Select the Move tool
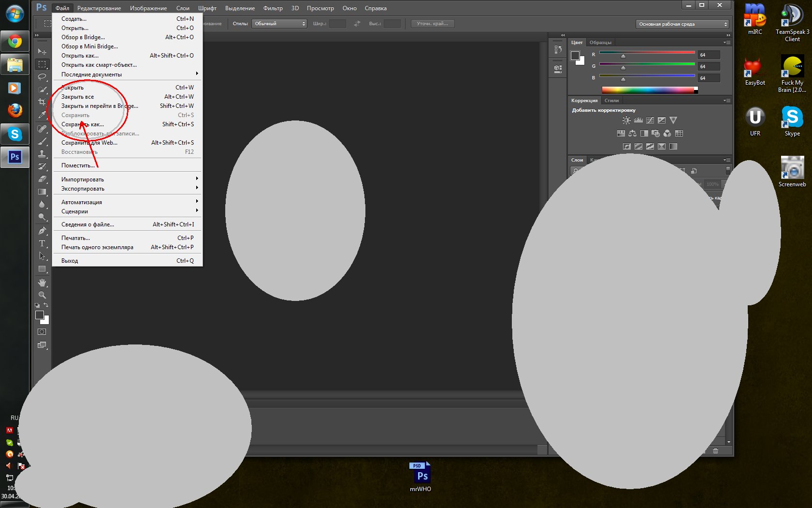 [42, 51]
